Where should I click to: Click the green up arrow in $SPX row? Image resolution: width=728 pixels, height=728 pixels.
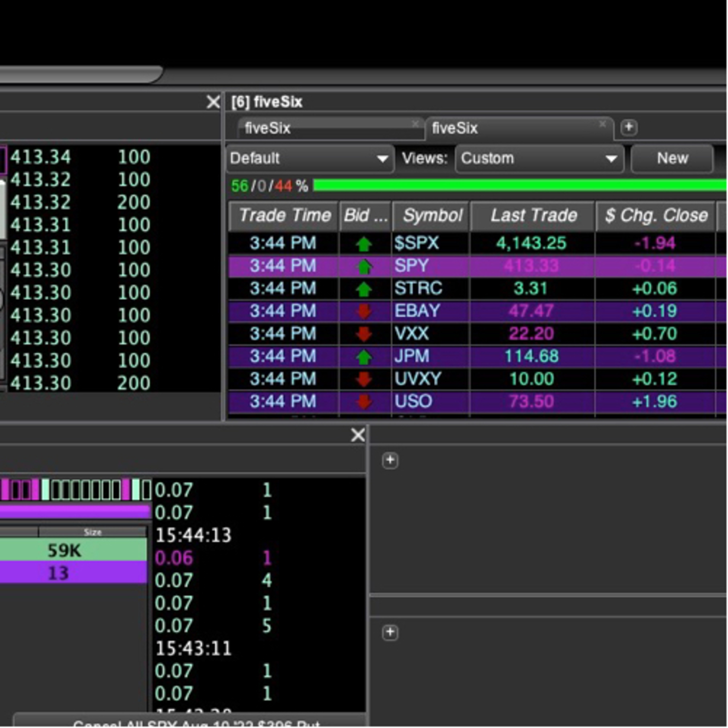pos(364,244)
